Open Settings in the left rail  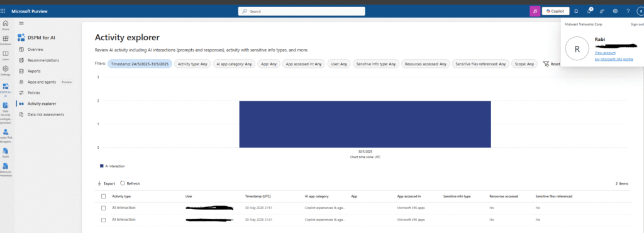pos(5,70)
